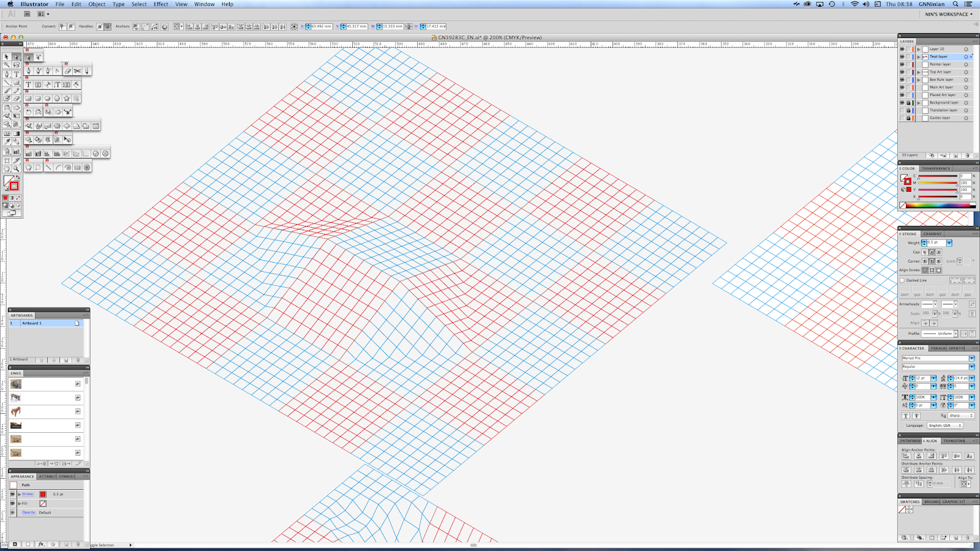
Task: Select the Magic Wand tool
Action: [7, 64]
